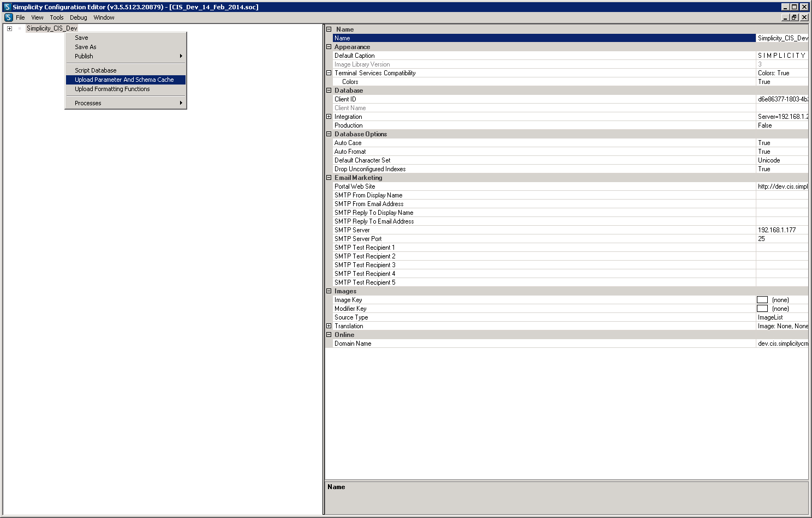Click the Simplicity app icon in menu bar
The width and height of the screenshot is (812, 518).
click(8, 17)
